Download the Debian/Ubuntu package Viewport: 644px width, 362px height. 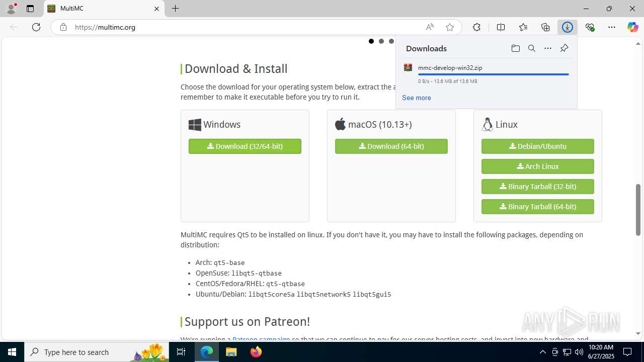[x=538, y=146]
